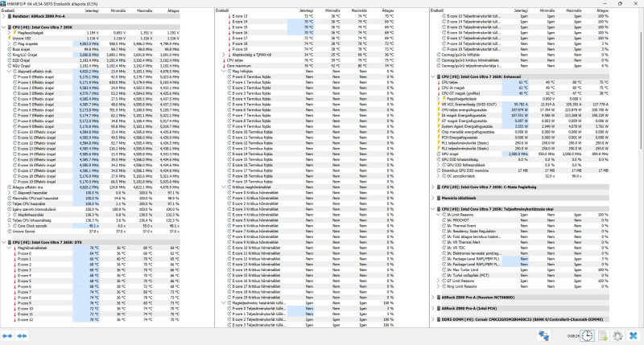The width and height of the screenshot is (644, 345).
Task: Expand ASRock Z890 Pro-A (Nuvoton) section
Action: pyautogui.click(x=433, y=298)
